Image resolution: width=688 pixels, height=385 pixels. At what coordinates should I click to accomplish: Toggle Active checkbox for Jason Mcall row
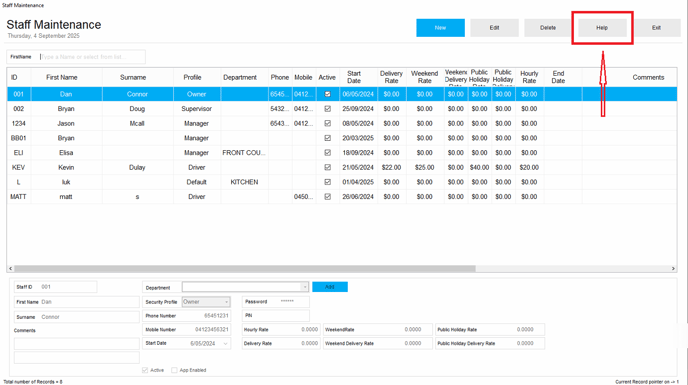click(327, 123)
